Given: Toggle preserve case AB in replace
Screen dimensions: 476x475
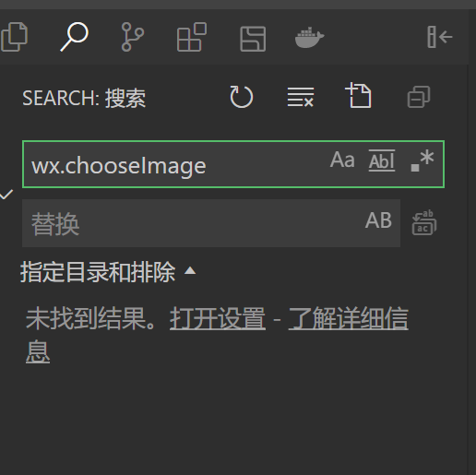Looking at the screenshot, I should click(x=378, y=220).
